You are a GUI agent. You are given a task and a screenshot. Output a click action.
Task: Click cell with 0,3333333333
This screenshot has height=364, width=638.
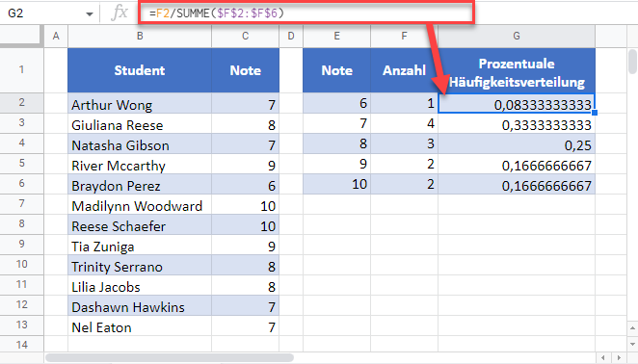pyautogui.click(x=517, y=123)
